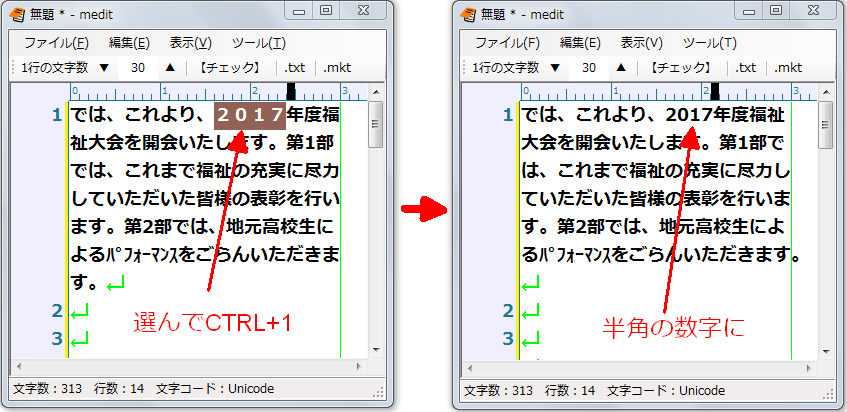Screen dimensions: 847x412
Task: Click black ruler marker in right window
Action: point(715,92)
